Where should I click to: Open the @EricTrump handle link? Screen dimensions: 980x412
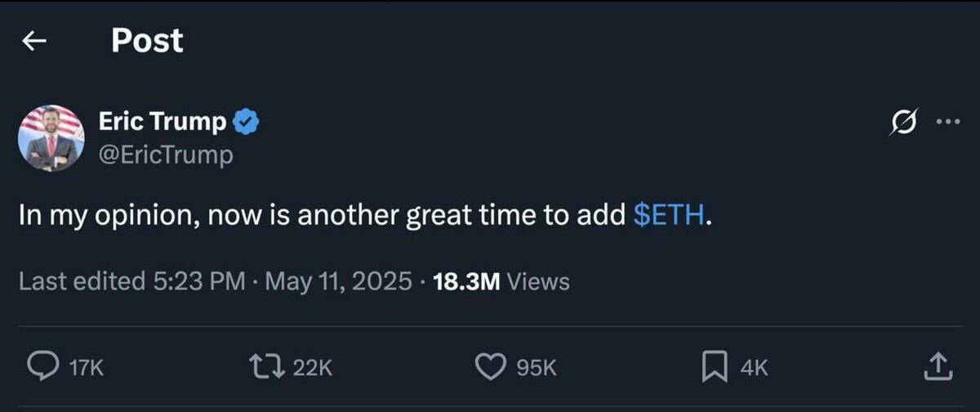pos(165,154)
